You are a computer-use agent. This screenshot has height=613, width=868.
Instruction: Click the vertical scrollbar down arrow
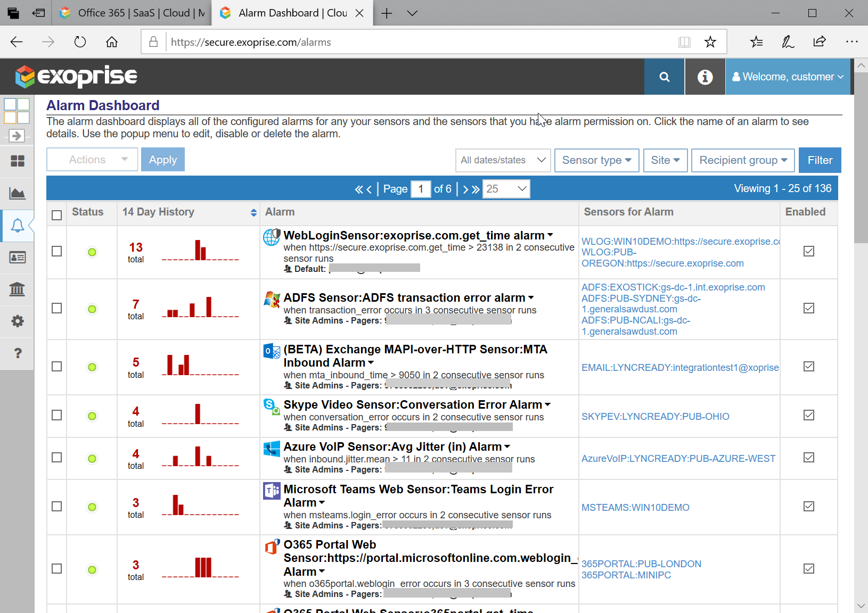tap(861, 606)
